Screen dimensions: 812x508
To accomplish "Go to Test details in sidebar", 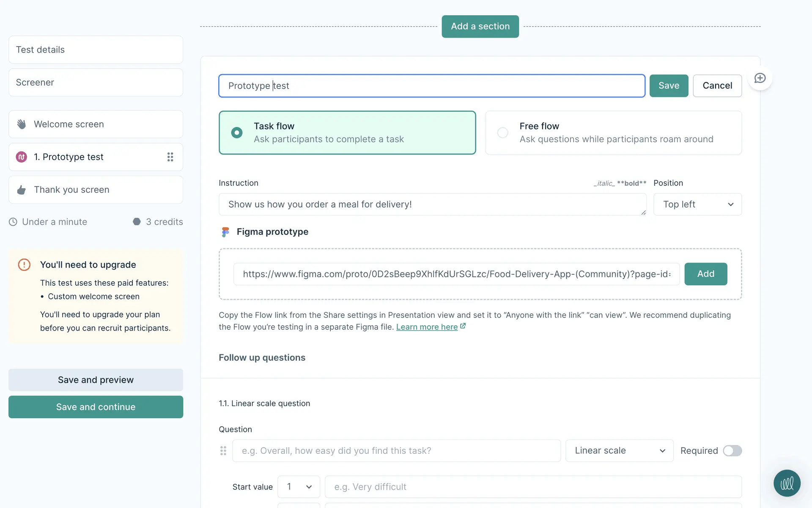I will tap(96, 50).
